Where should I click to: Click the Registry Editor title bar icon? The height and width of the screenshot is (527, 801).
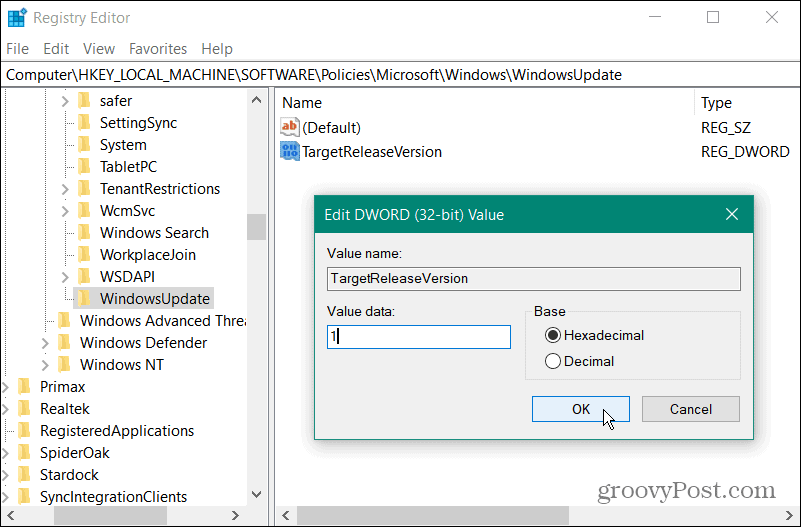tap(17, 17)
